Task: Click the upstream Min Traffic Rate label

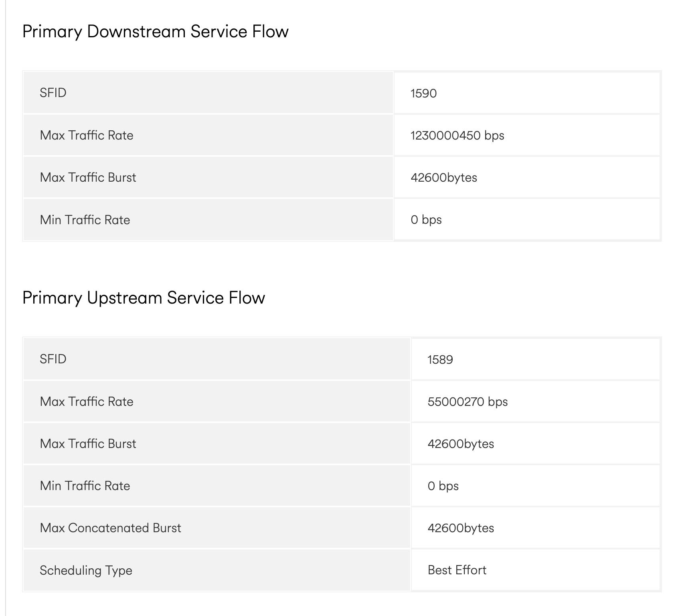Action: pos(85,486)
